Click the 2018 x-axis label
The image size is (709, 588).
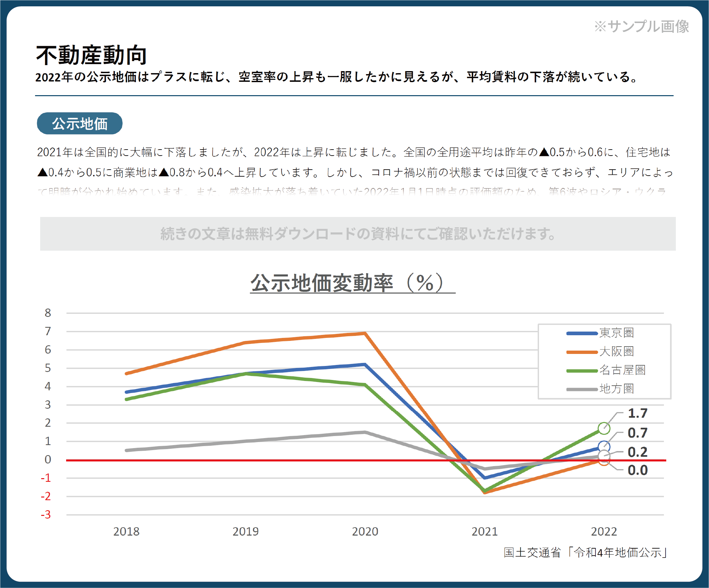pos(126,532)
